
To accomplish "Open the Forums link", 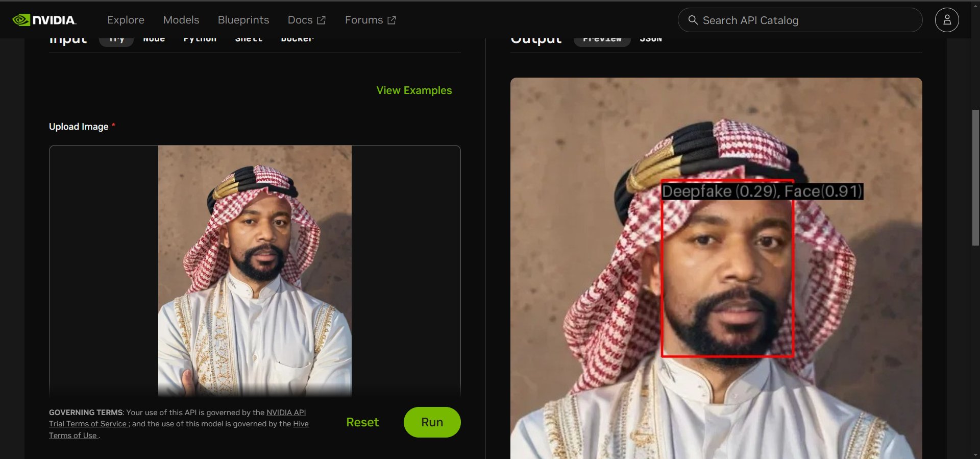I will 364,20.
